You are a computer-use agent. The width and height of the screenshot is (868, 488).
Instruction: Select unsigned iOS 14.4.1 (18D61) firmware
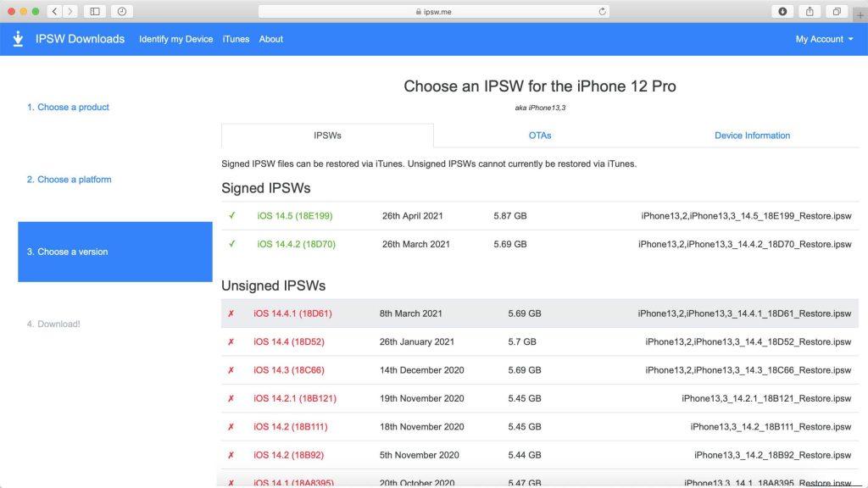(x=292, y=313)
